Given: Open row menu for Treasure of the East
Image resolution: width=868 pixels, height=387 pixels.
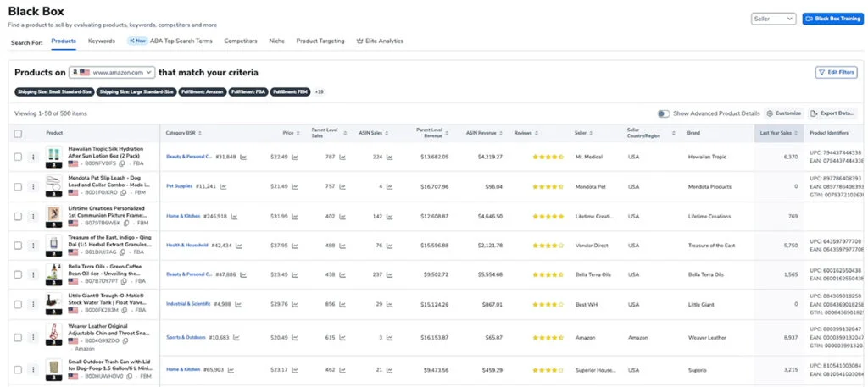Looking at the screenshot, I should [33, 246].
